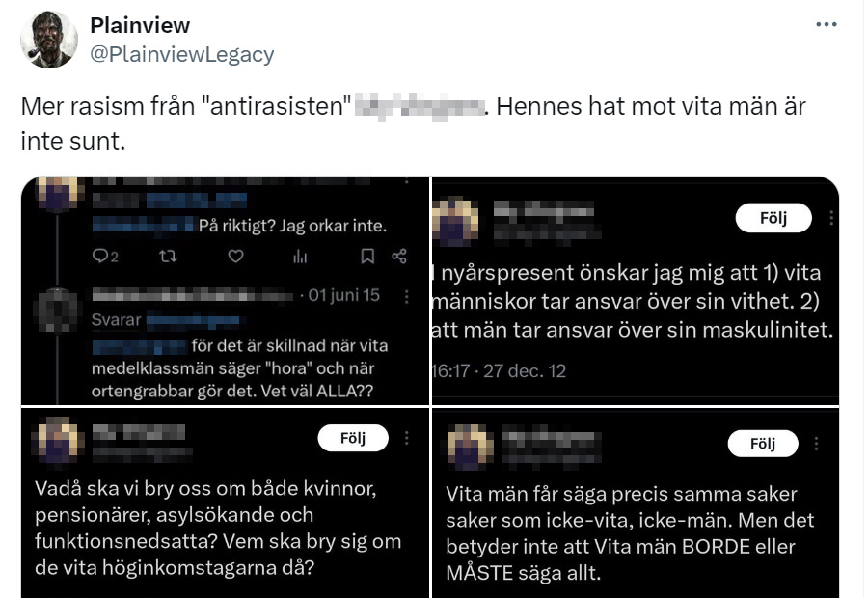Image resolution: width=868 pixels, height=598 pixels.
Task: View analytics via the bar chart icon
Action: (x=300, y=256)
